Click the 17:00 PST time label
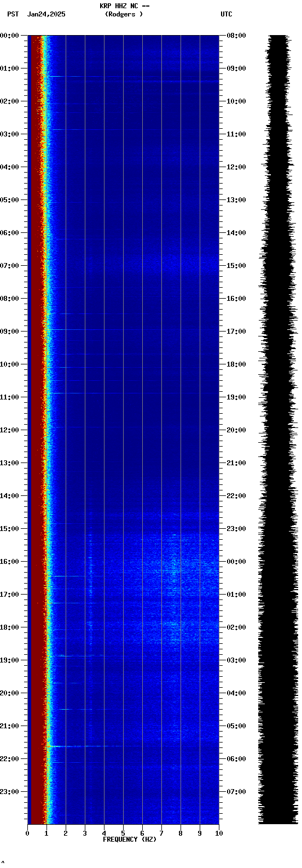 (x=10, y=595)
